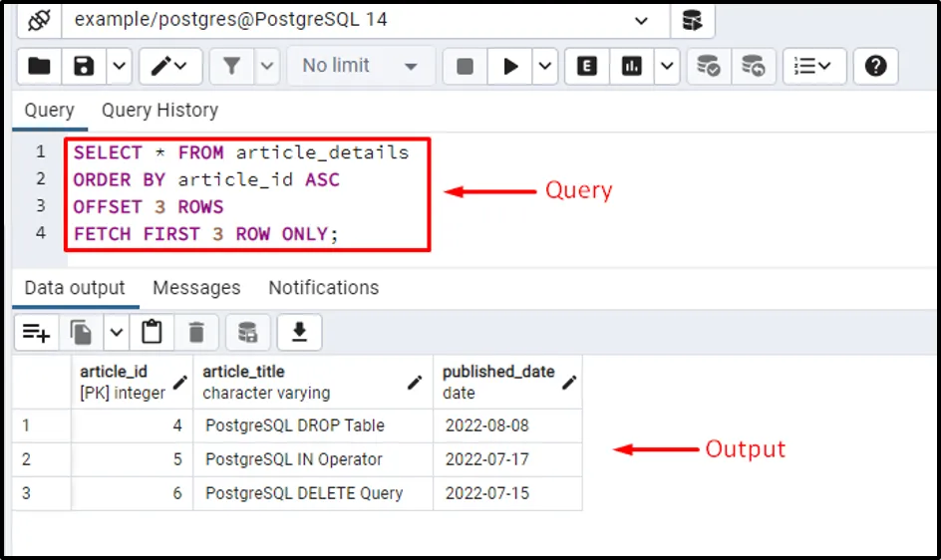Click the Edit pencil toolbar icon
This screenshot has height=560, width=941.
click(161, 66)
